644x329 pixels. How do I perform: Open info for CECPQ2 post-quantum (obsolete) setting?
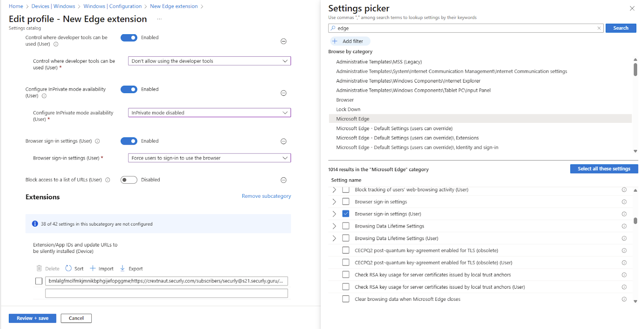tap(624, 250)
